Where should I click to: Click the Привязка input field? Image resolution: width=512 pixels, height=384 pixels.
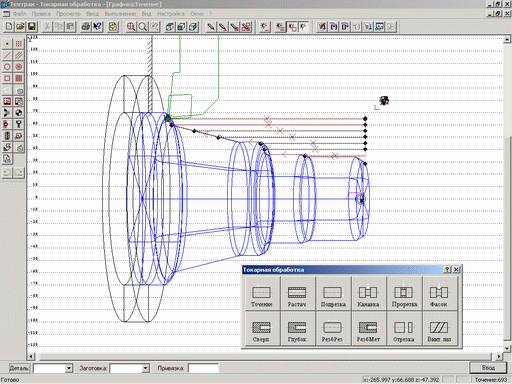(203, 368)
